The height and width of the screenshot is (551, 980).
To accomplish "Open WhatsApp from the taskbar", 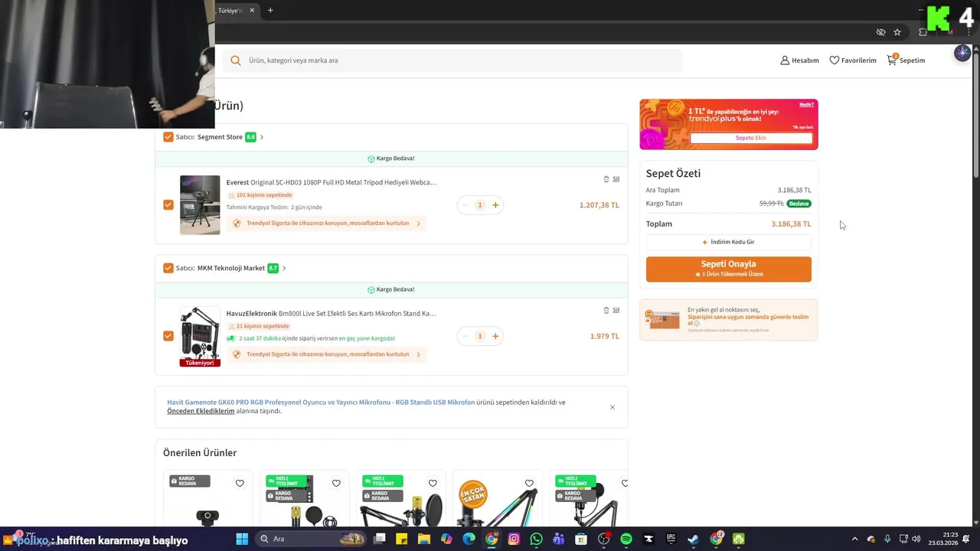I will tap(536, 539).
